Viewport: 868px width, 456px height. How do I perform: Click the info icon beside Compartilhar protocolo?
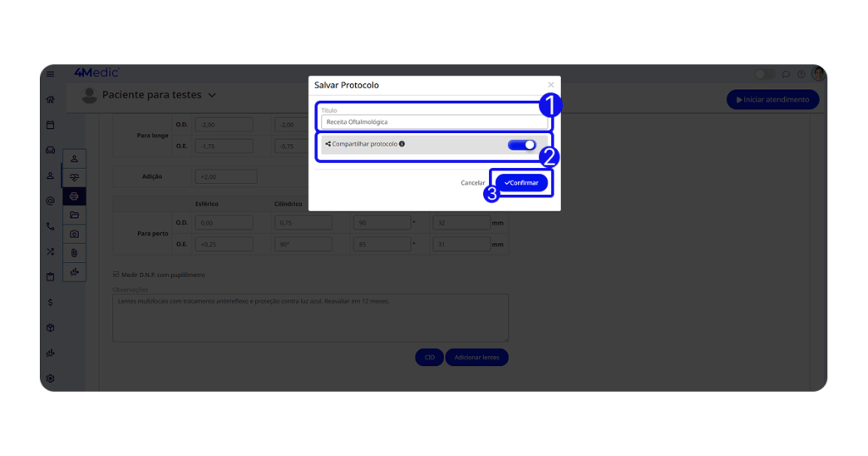click(402, 144)
